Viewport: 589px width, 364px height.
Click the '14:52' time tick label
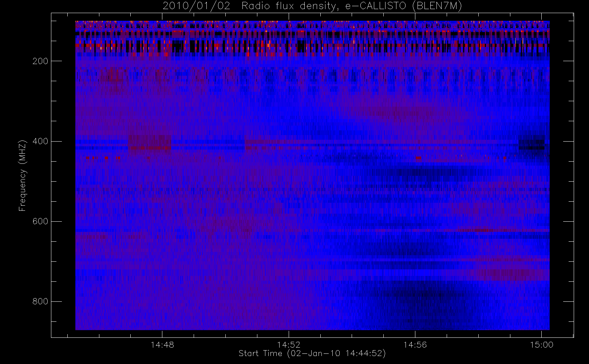tap(289, 345)
